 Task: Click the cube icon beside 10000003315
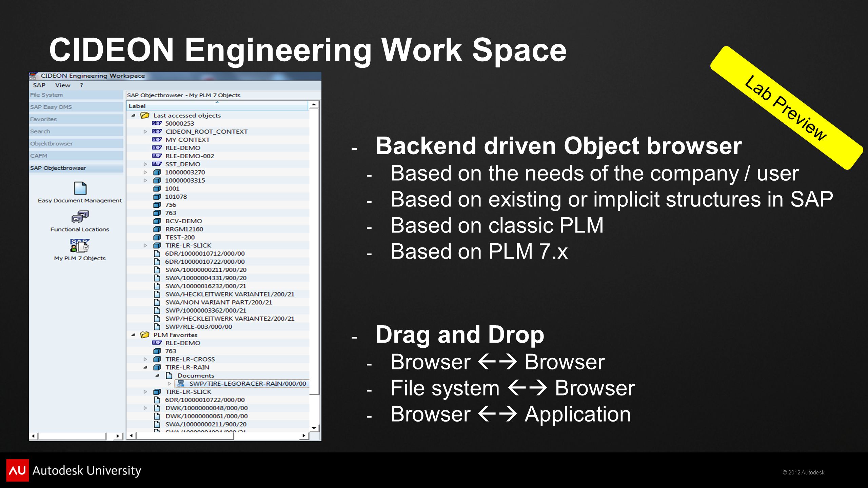[x=157, y=180]
